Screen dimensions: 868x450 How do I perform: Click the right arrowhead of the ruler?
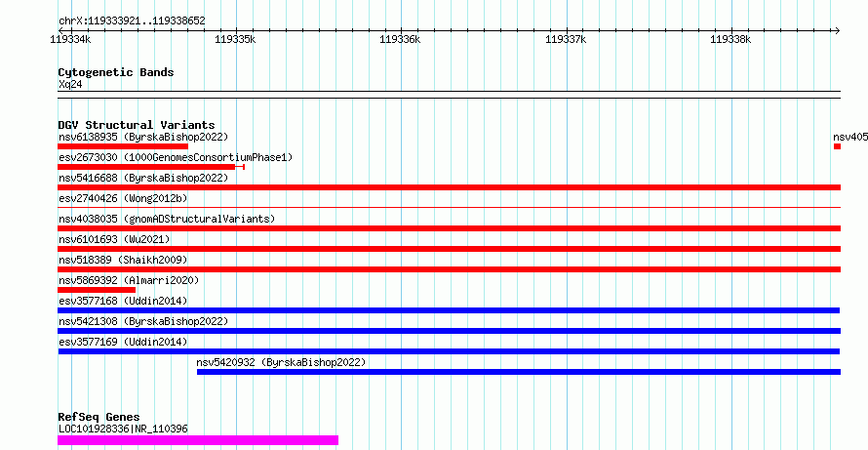click(x=837, y=30)
